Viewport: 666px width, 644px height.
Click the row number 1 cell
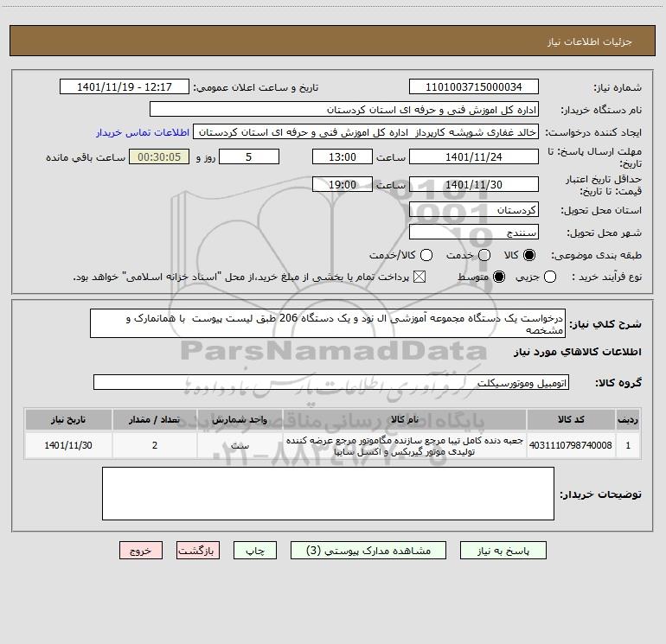point(628,445)
